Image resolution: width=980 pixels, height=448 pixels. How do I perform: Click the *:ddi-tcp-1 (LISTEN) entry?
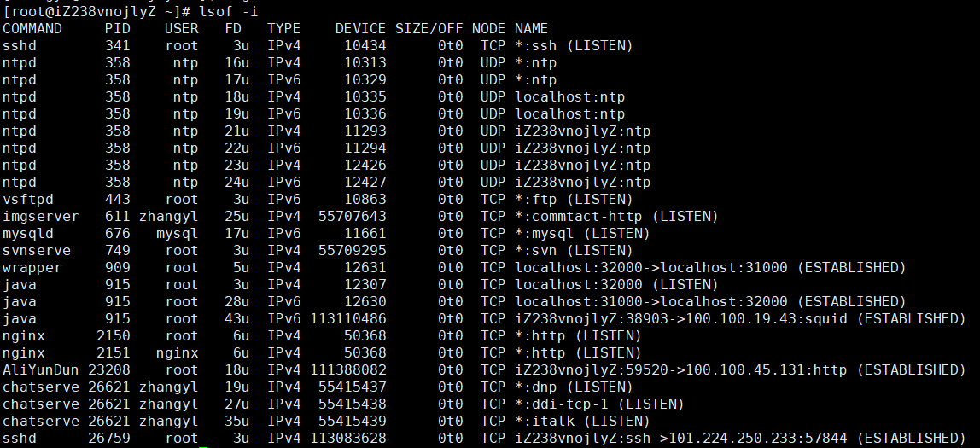[x=599, y=404]
